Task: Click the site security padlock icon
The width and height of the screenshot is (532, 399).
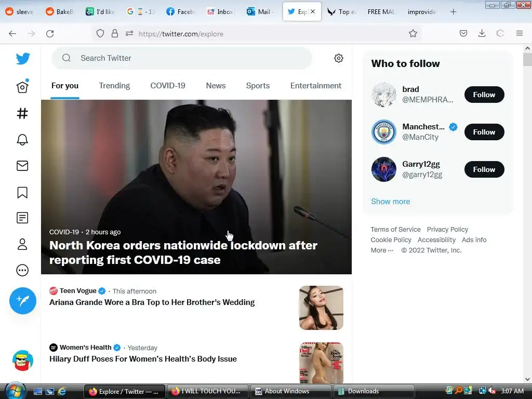Action: [x=115, y=33]
